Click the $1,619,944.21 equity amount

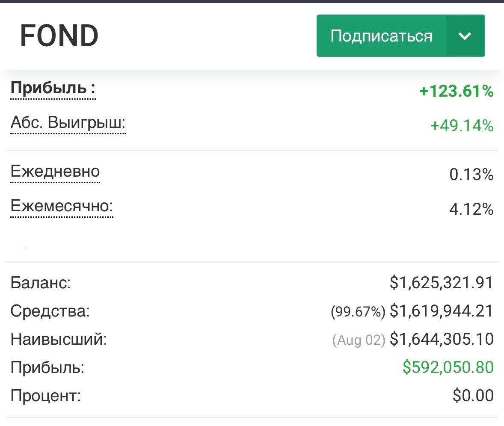click(442, 311)
